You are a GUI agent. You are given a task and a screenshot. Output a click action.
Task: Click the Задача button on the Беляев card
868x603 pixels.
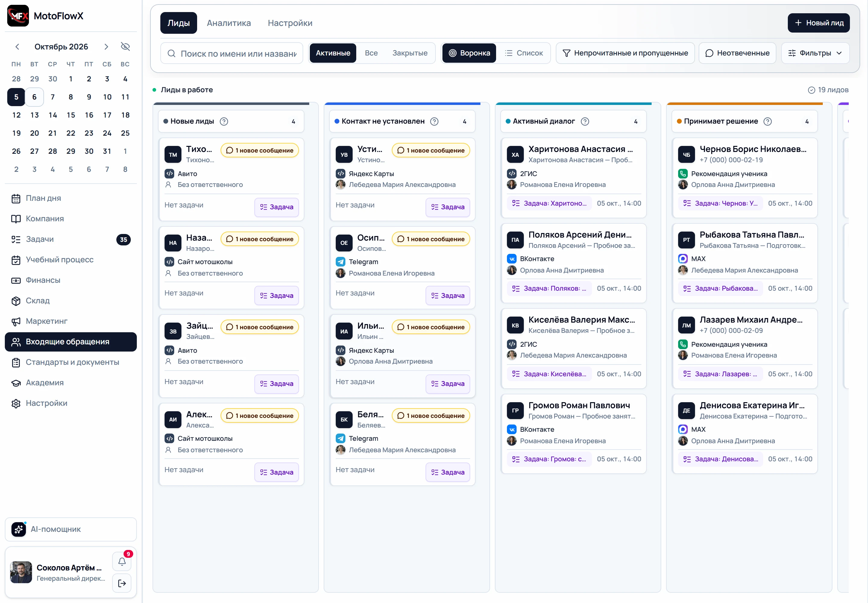pos(448,472)
